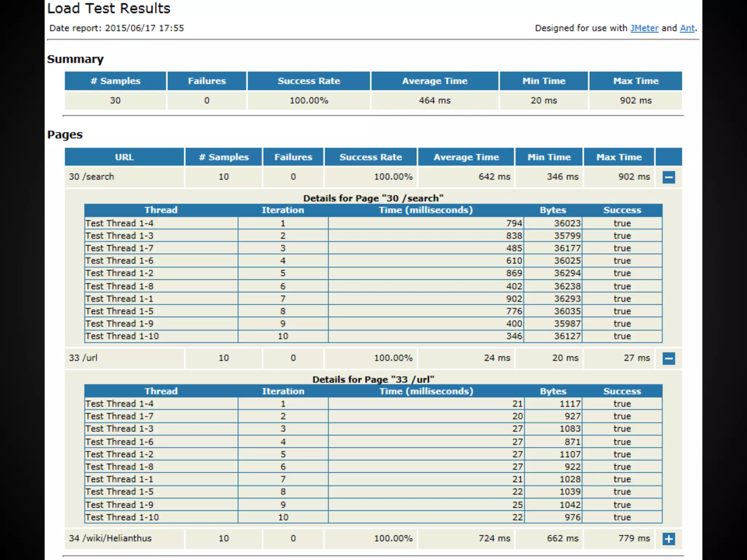Click Test Thread 1-10 in search details
Screen dimensions: 747x560
(x=122, y=336)
